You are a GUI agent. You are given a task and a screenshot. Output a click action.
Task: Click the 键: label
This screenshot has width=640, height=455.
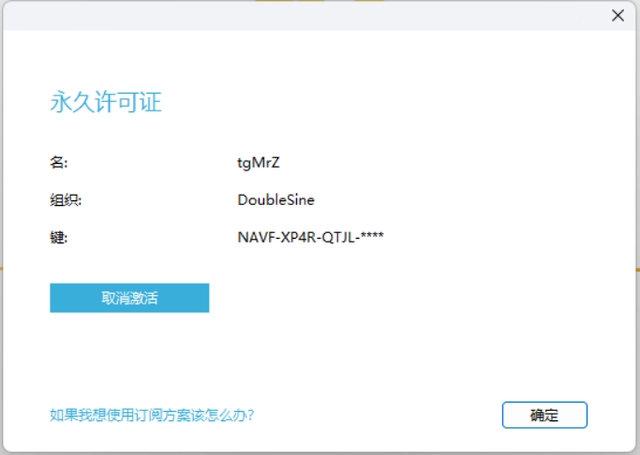[59, 237]
